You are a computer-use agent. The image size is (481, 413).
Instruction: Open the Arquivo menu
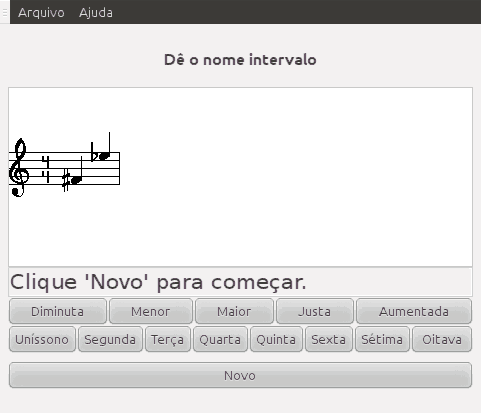tap(41, 13)
